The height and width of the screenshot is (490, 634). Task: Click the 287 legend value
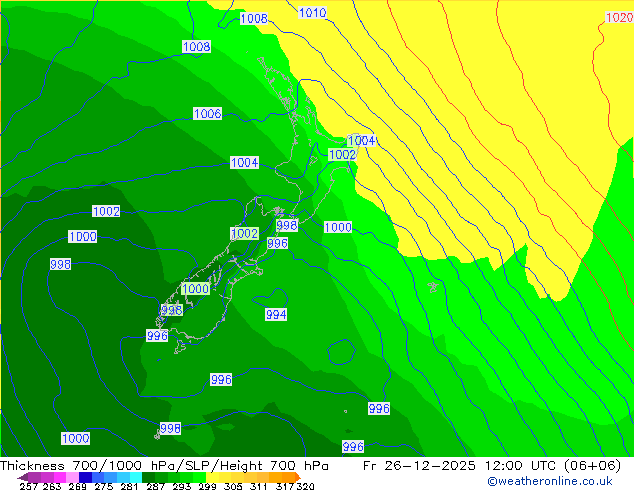pyautogui.click(x=156, y=486)
